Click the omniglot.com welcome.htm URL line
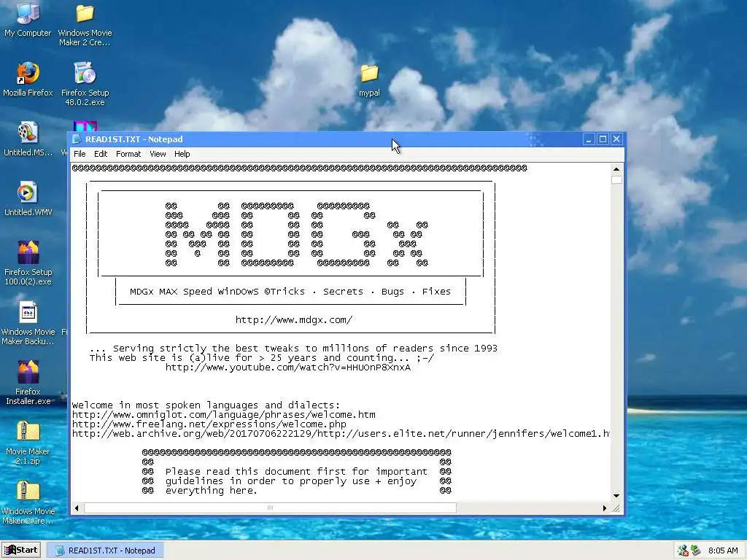Image resolution: width=747 pixels, height=560 pixels. click(223, 415)
